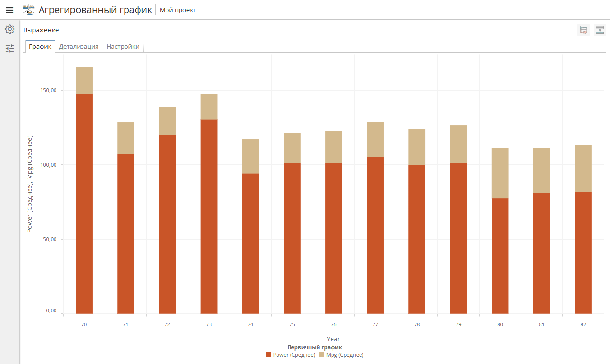Click the sliders/parameters icon in the left sidebar
The width and height of the screenshot is (610, 364).
pos(10,48)
